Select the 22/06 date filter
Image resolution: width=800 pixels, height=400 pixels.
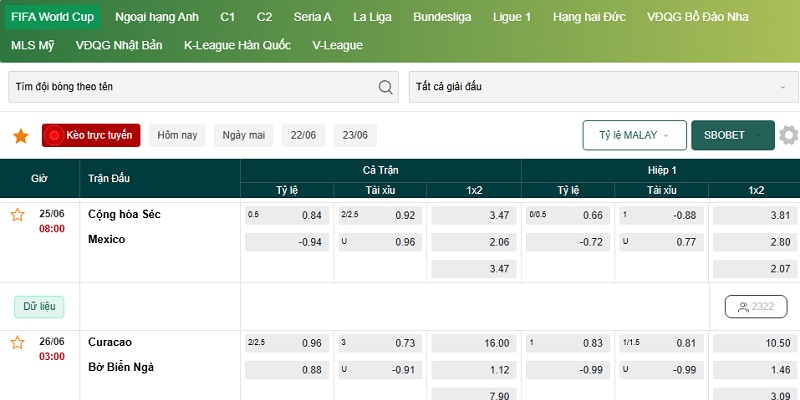click(x=303, y=135)
